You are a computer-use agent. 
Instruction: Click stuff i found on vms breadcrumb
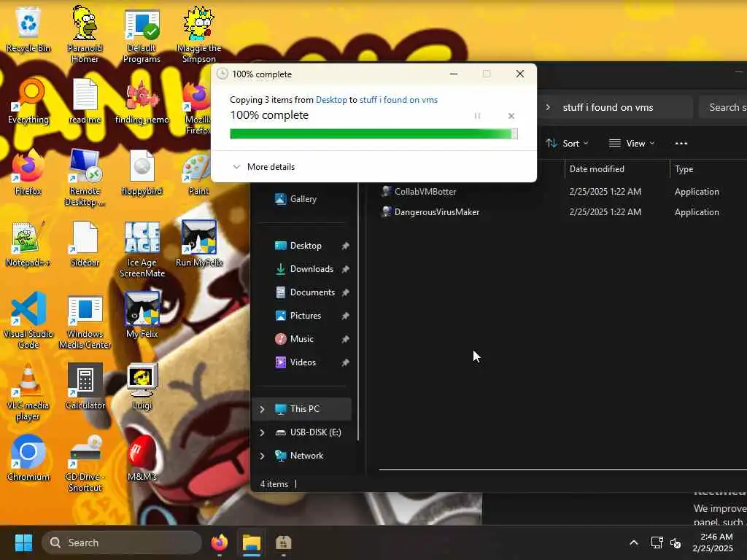coord(608,108)
